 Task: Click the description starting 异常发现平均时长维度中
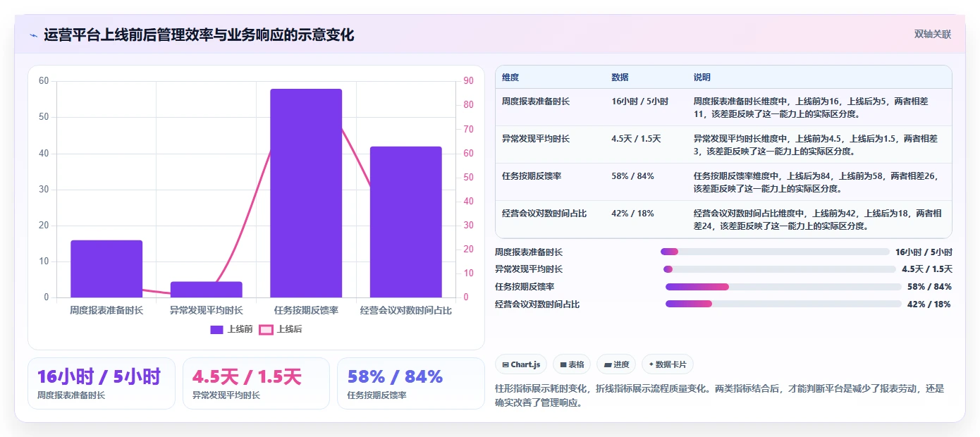[x=816, y=144]
